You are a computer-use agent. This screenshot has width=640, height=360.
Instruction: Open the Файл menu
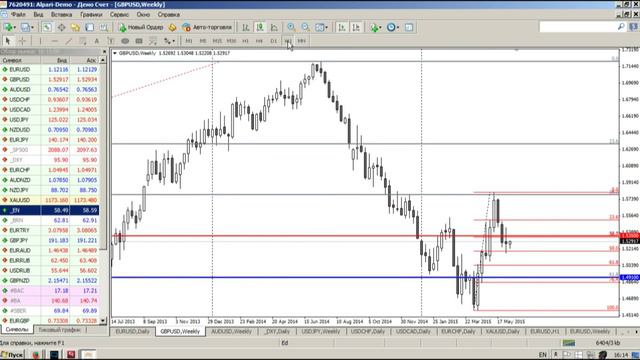(18, 14)
